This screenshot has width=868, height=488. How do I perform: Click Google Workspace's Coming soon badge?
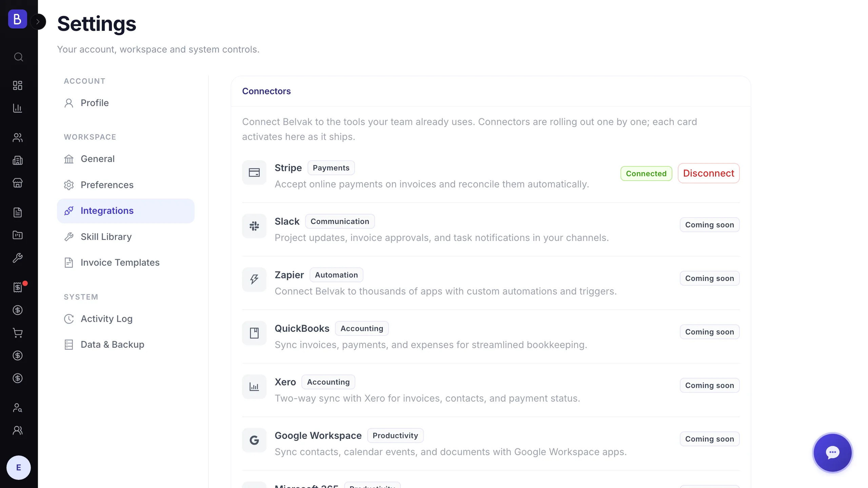710,439
